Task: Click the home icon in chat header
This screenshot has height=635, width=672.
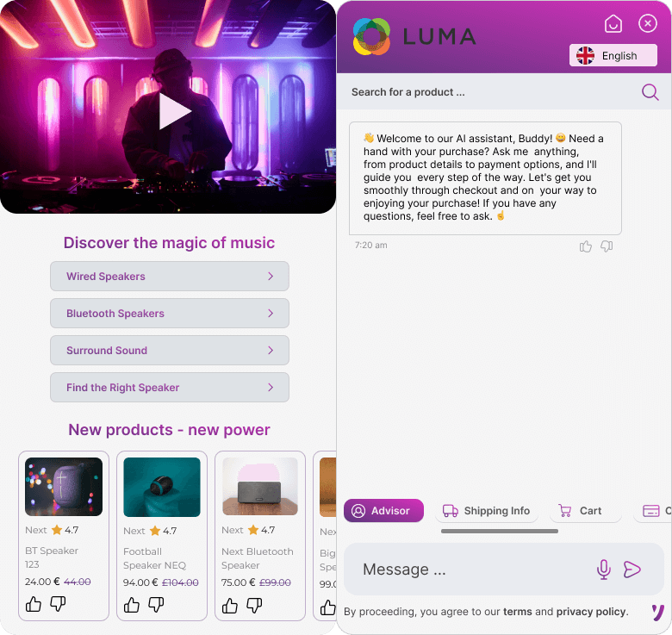Action: point(613,23)
